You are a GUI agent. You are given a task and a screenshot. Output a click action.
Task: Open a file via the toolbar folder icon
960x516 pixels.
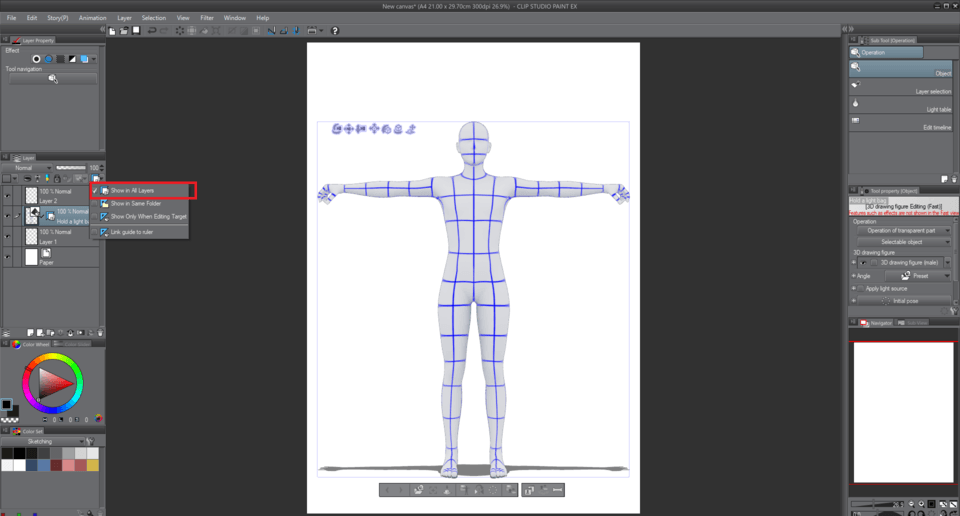(124, 31)
